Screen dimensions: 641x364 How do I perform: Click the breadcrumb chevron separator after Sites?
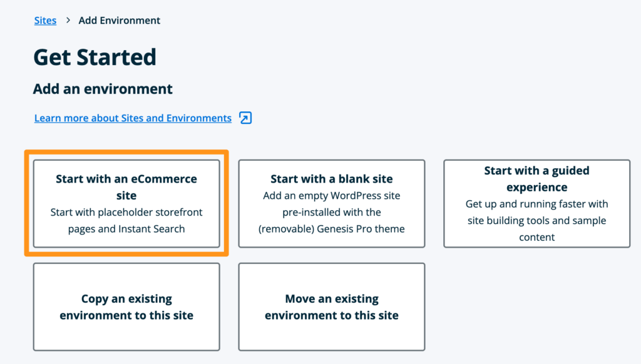pyautogui.click(x=68, y=21)
